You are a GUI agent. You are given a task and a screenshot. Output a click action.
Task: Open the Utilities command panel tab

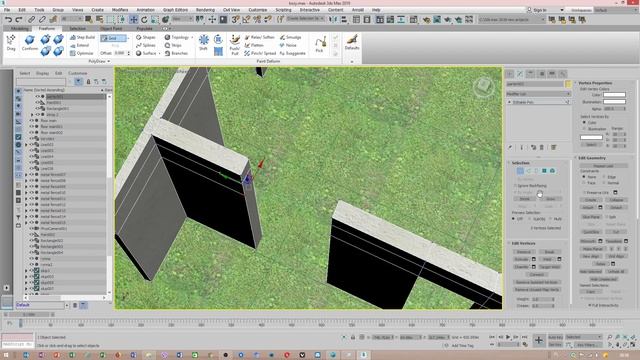(x=562, y=74)
